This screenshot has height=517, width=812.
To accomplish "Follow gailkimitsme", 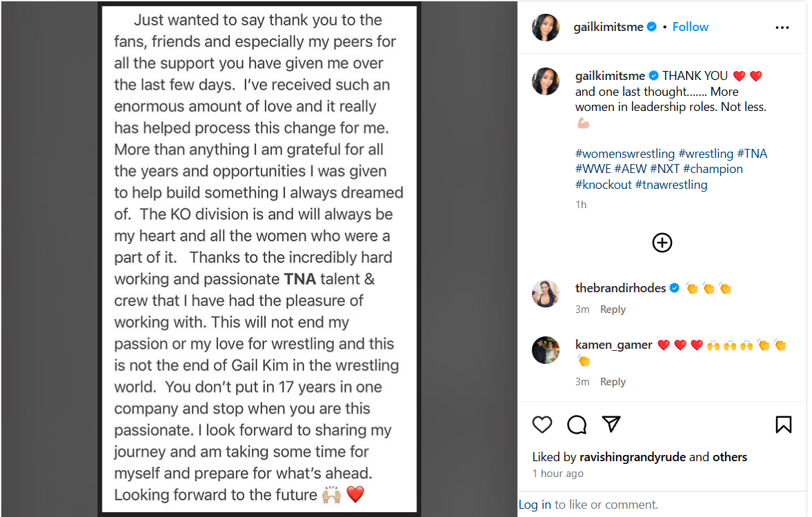I will tap(691, 27).
